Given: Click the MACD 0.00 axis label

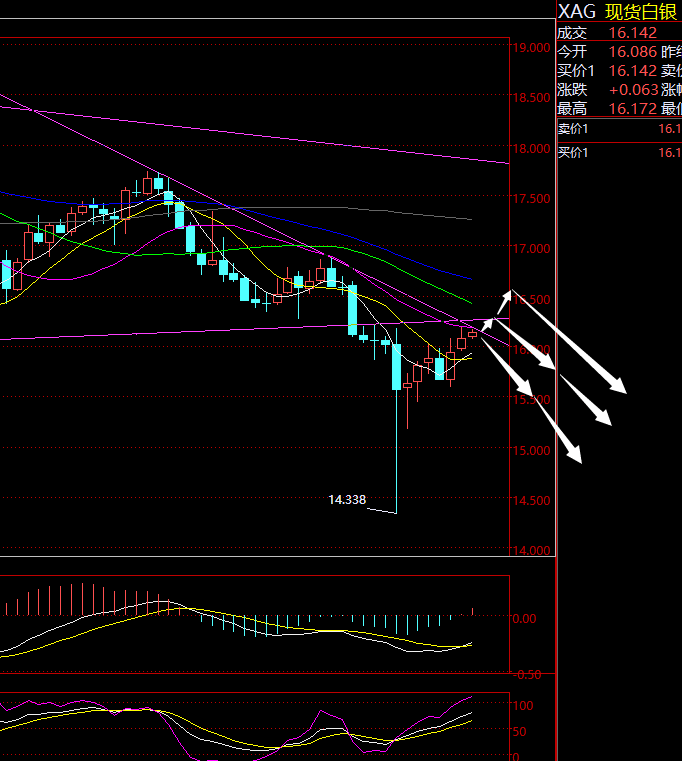Looking at the screenshot, I should click(524, 619).
